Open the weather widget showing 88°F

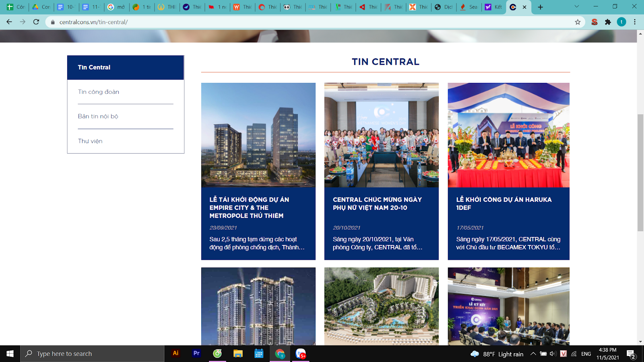[x=497, y=354]
